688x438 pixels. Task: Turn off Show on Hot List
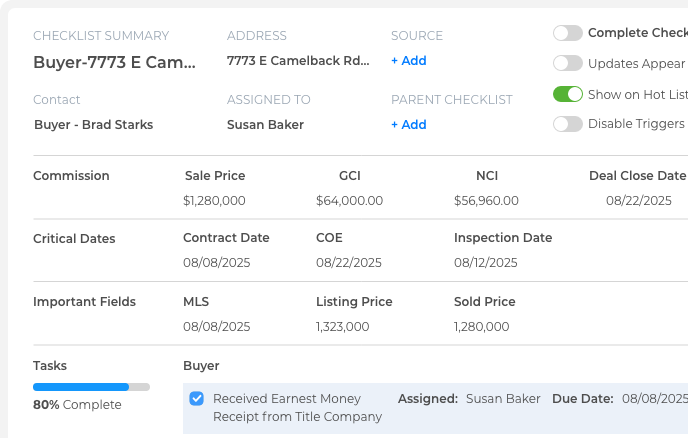pyautogui.click(x=567, y=94)
